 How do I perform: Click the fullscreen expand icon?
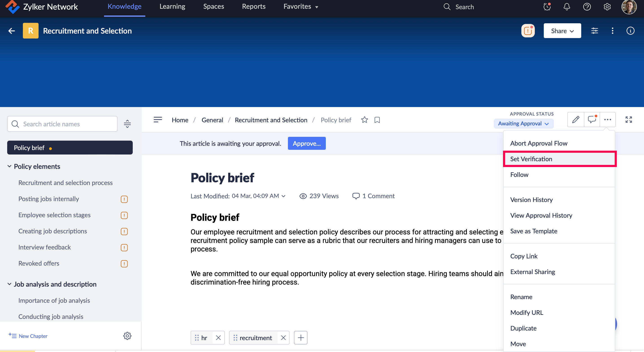point(629,120)
